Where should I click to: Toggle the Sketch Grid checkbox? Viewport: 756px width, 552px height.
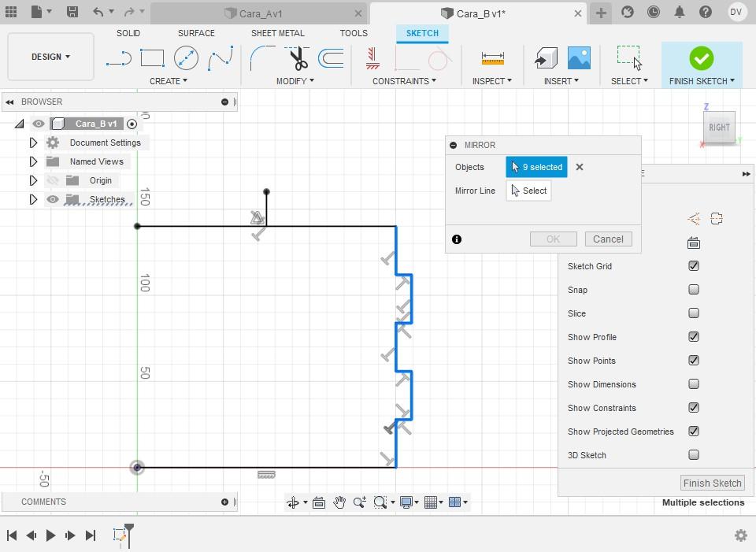coord(694,265)
